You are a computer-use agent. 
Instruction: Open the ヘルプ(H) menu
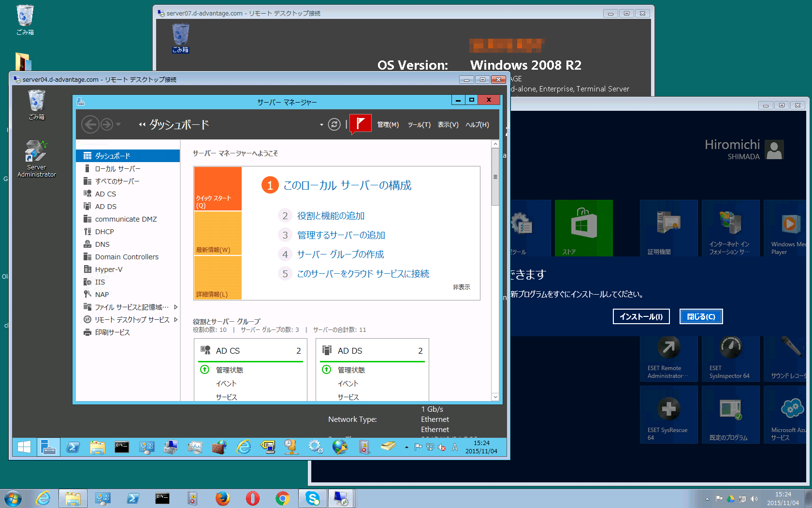click(477, 124)
